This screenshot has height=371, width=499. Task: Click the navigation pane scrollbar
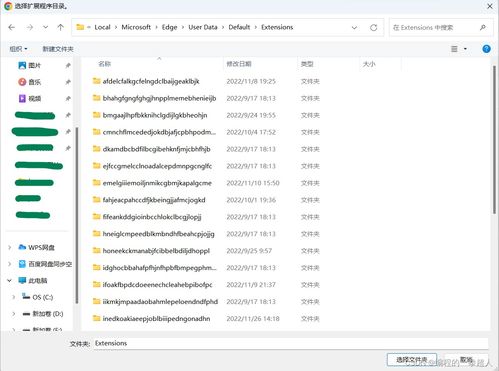77,215
